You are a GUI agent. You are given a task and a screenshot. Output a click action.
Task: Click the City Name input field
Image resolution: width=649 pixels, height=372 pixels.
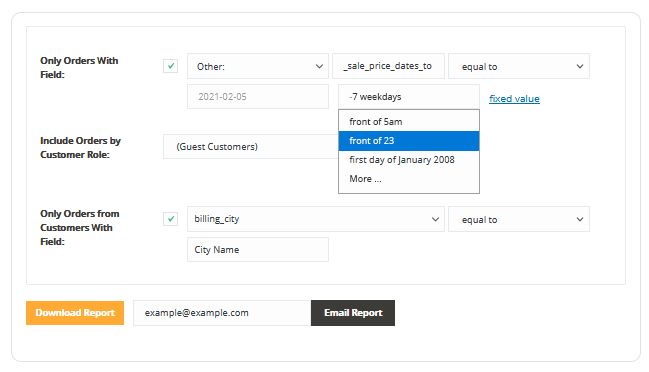point(258,250)
